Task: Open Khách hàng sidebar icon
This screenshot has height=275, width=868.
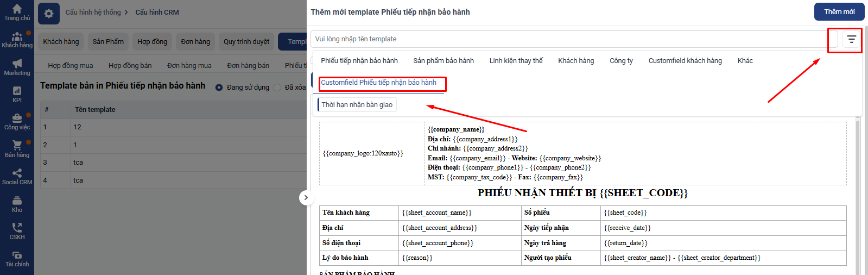Action: tap(17, 37)
